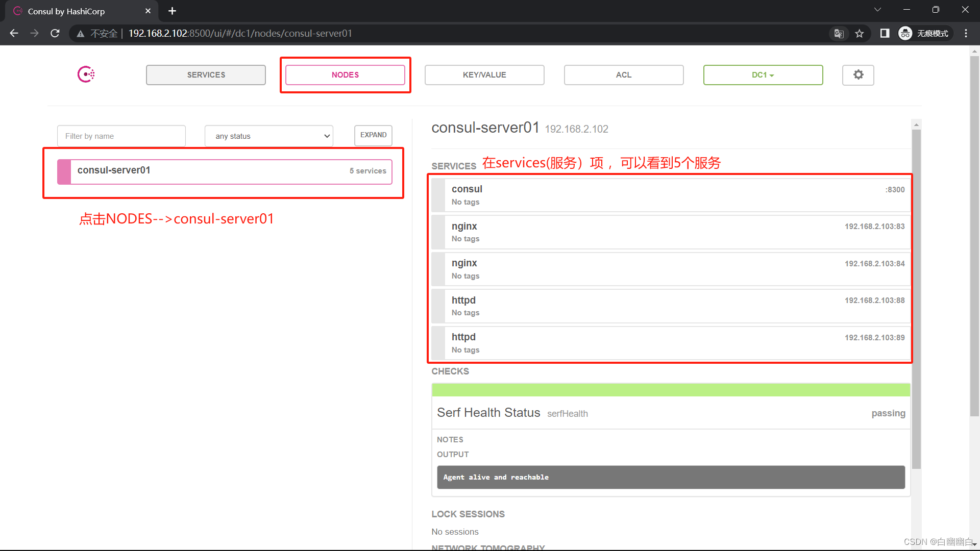Image resolution: width=980 pixels, height=551 pixels.
Task: Click the No sessions text
Action: point(455,532)
